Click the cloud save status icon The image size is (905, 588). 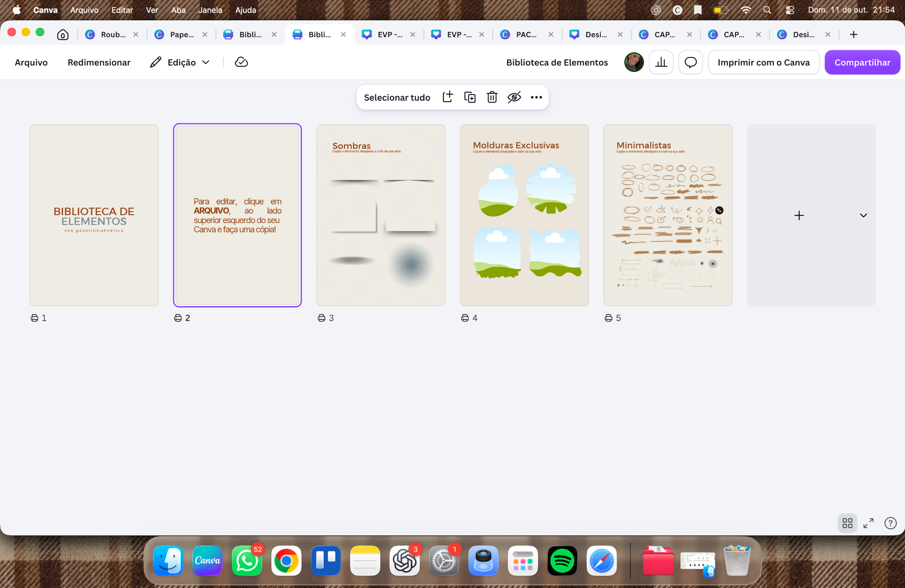coord(241,62)
